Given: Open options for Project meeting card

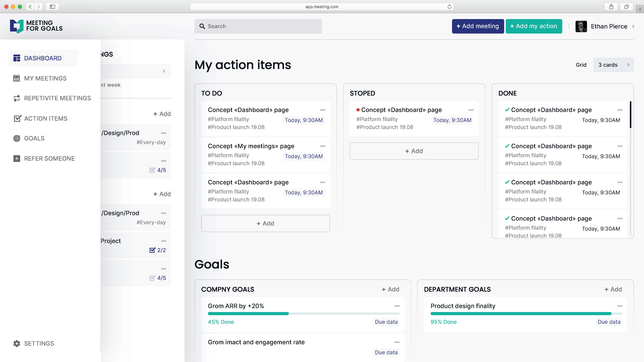Looking at the screenshot, I should [x=163, y=241].
